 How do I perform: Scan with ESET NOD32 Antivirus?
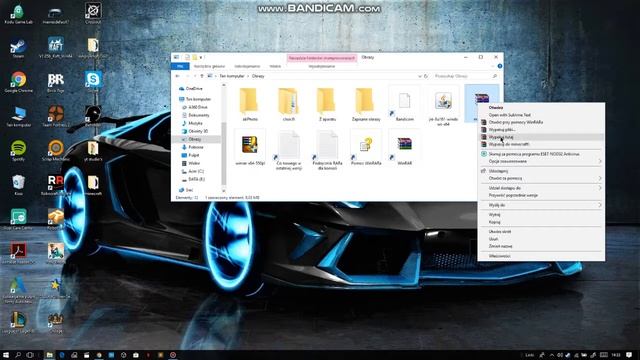541,154
